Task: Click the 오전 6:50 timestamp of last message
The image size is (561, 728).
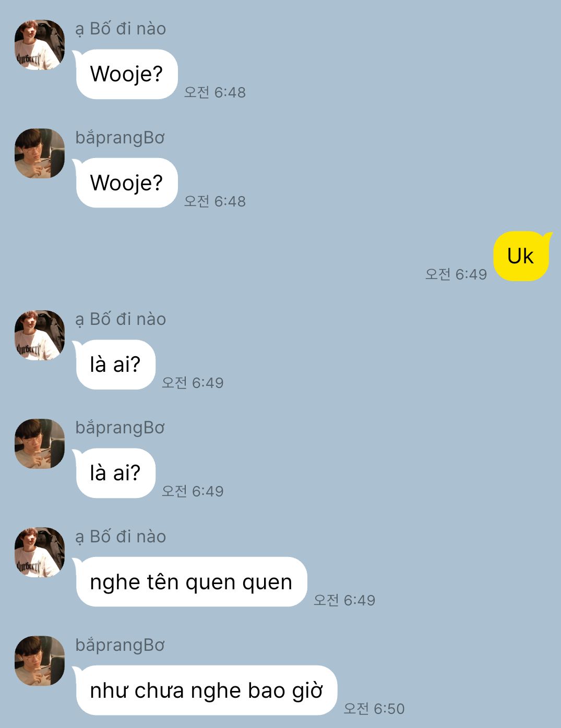Action: tap(374, 709)
